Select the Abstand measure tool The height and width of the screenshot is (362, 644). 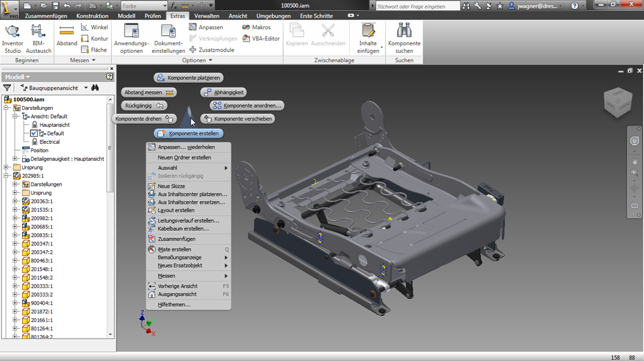(x=67, y=36)
